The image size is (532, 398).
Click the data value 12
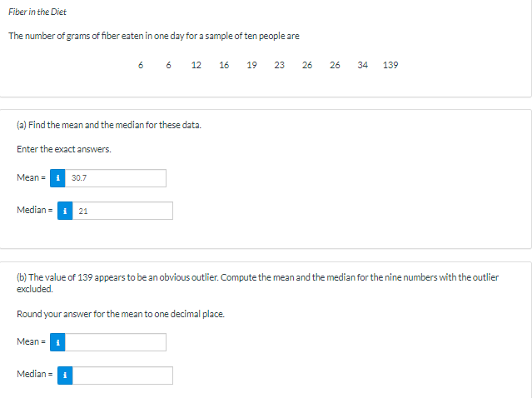pos(196,65)
